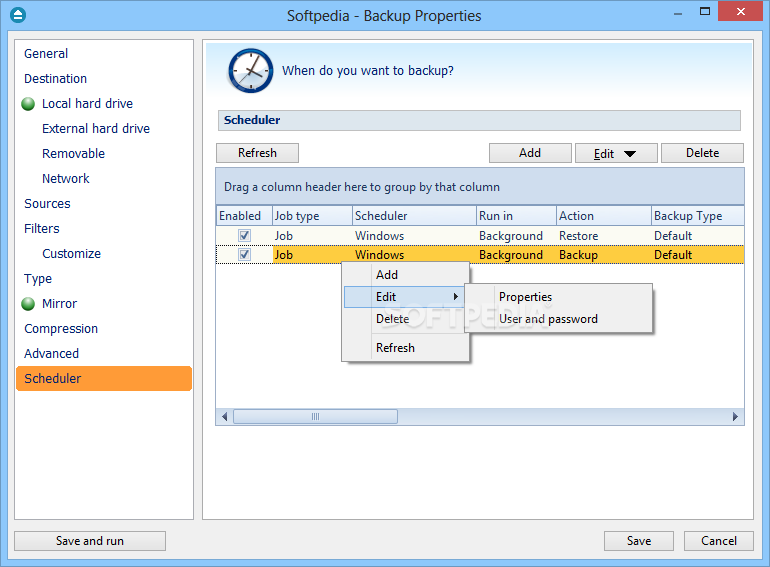This screenshot has height=567, width=770.
Task: Sort by the Action column header
Action: click(x=604, y=216)
